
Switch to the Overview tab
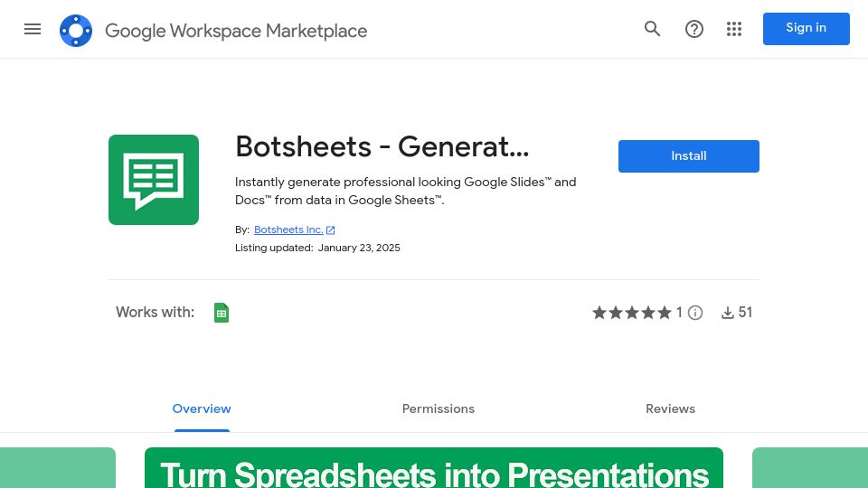click(x=202, y=408)
